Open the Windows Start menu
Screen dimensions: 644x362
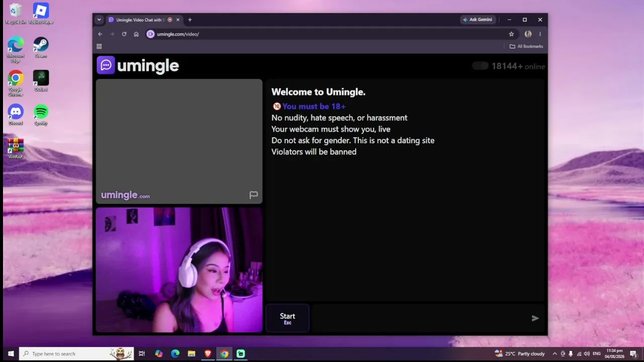tap(11, 353)
